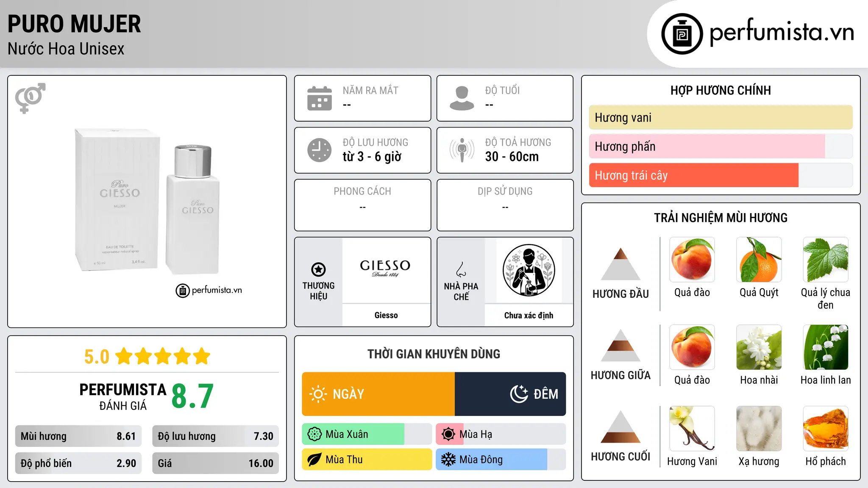Image resolution: width=868 pixels, height=488 pixels.
Task: Click the Hương cuối pyramid icon
Action: click(620, 427)
